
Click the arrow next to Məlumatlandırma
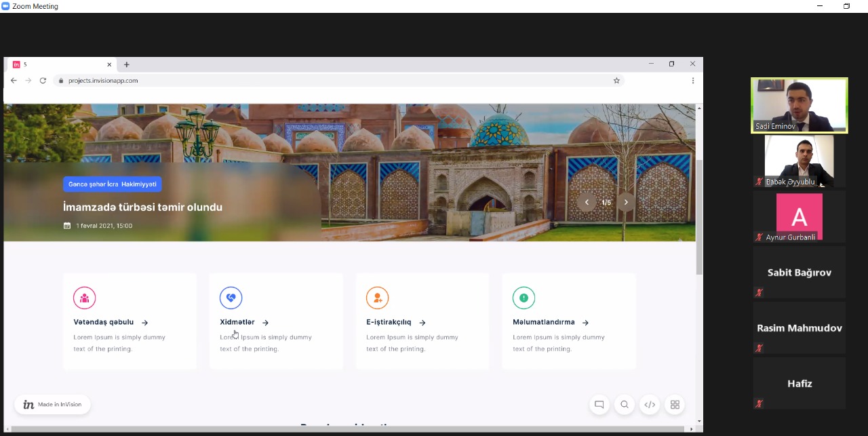pos(585,323)
